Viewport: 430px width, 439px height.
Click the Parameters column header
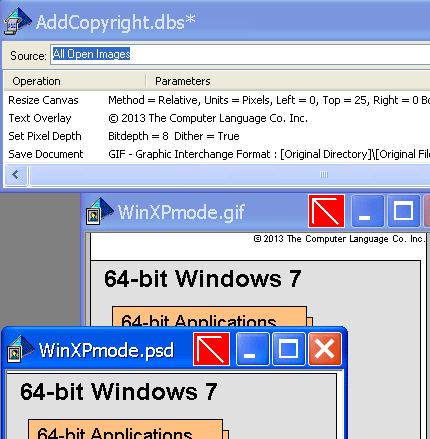(x=288, y=81)
